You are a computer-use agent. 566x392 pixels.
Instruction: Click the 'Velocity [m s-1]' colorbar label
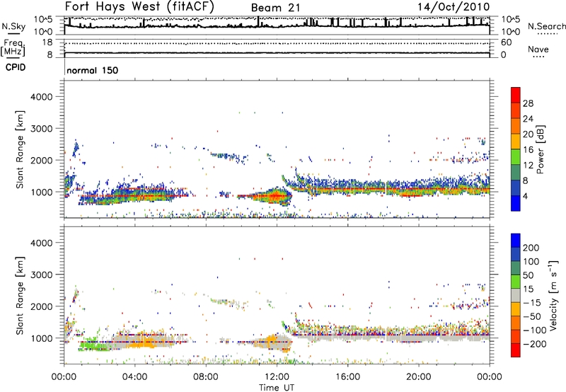point(553,295)
